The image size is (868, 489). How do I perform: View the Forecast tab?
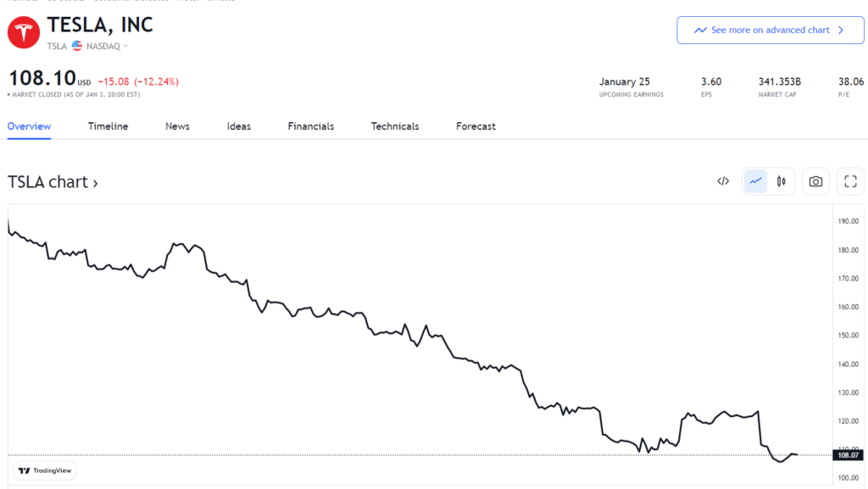coord(476,126)
